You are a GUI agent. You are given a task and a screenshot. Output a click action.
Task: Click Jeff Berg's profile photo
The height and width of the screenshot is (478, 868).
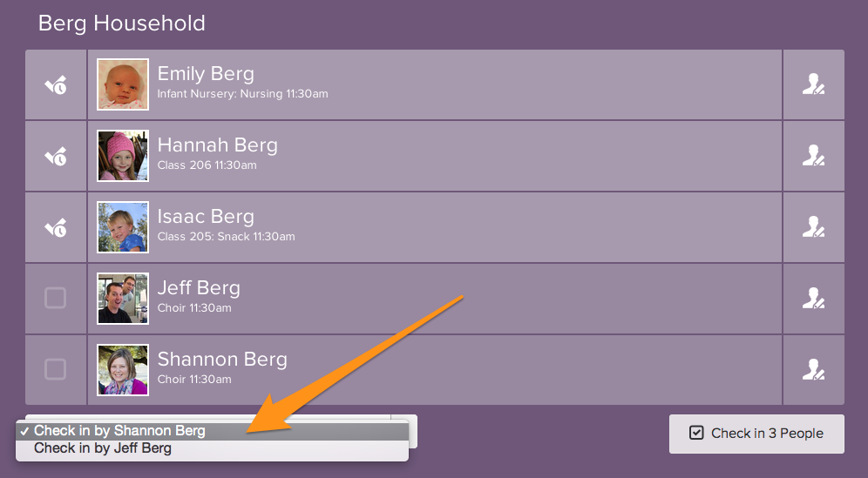coord(123,299)
